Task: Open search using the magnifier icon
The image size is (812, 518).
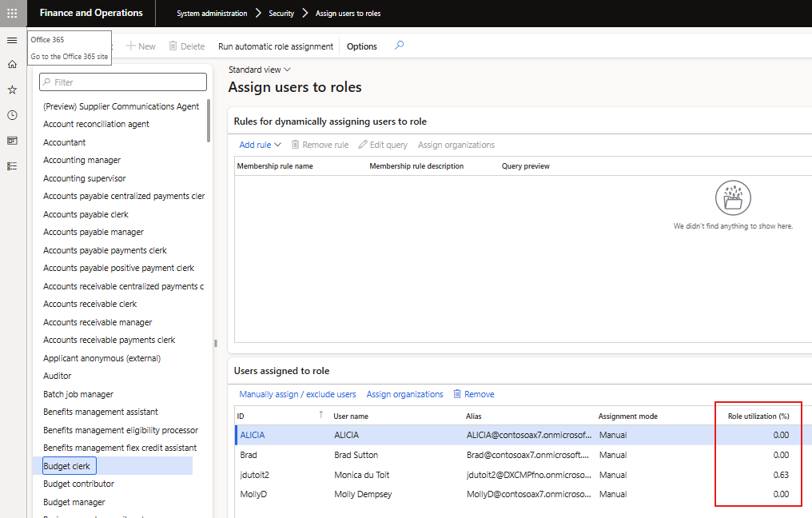Action: 398,46
